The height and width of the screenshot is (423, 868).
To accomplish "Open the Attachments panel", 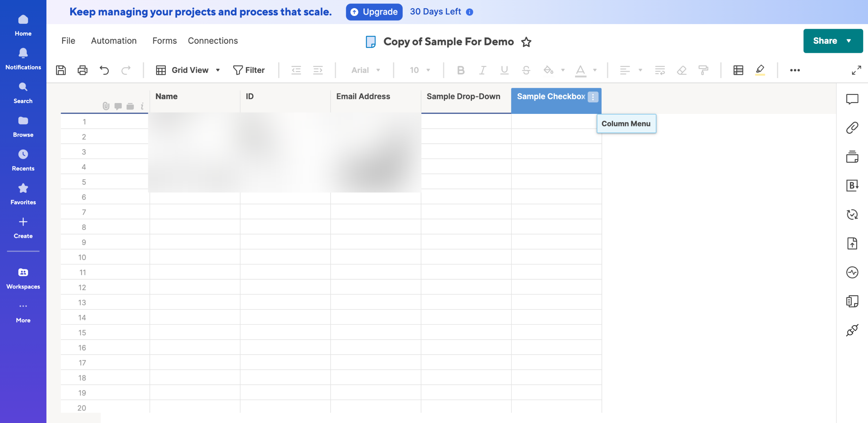I will coord(853,127).
